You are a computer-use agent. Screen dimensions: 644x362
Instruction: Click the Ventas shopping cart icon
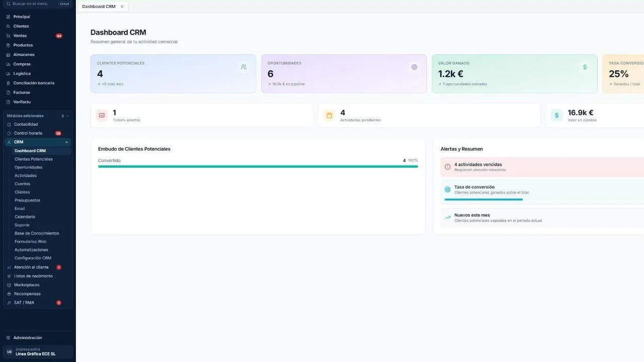coord(8,36)
